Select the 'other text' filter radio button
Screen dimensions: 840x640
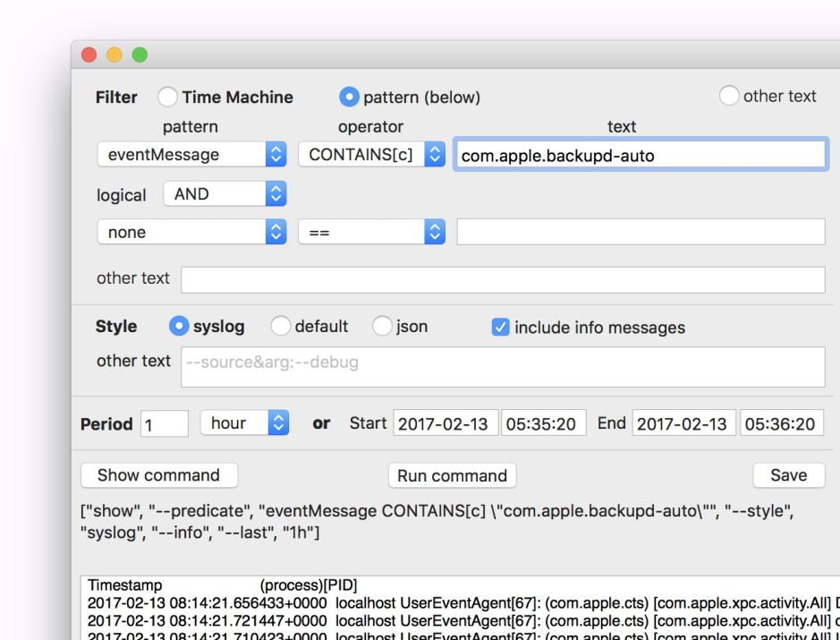click(729, 96)
